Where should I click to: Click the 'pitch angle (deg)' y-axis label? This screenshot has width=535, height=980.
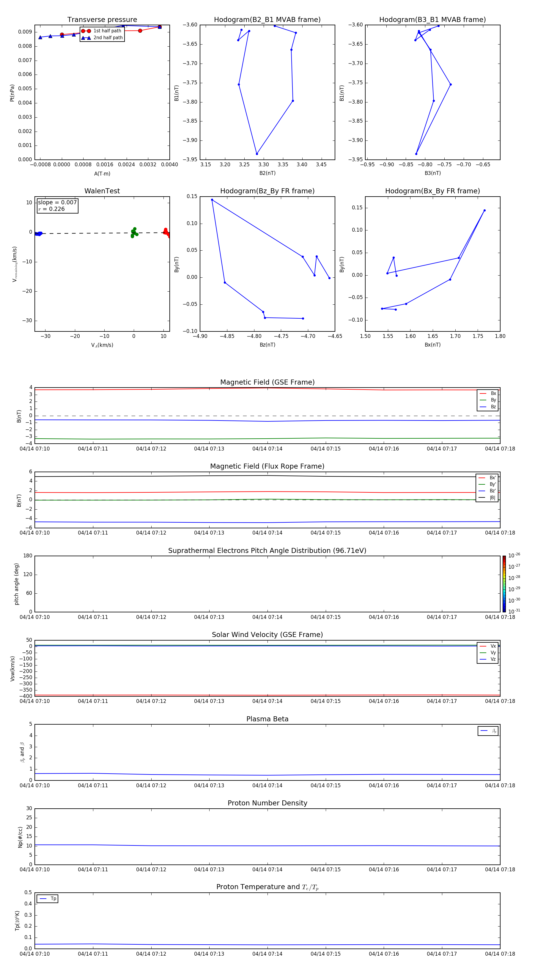point(16,584)
